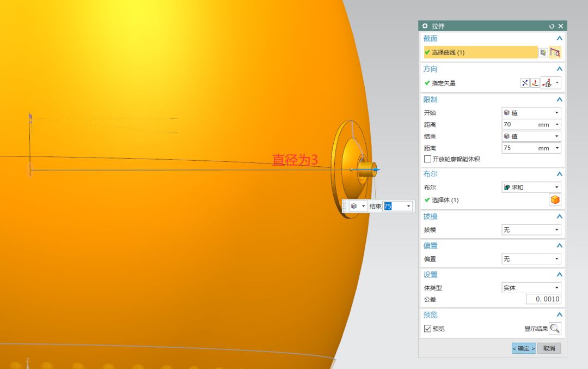Open the vector dialog icon in 方向
Screen dimensions: 588x369
535,83
